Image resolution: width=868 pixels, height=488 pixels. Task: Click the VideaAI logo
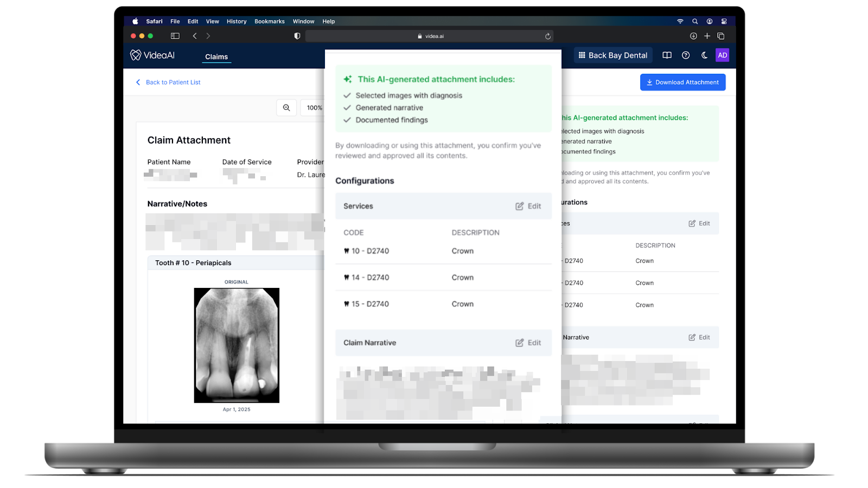[x=152, y=55]
